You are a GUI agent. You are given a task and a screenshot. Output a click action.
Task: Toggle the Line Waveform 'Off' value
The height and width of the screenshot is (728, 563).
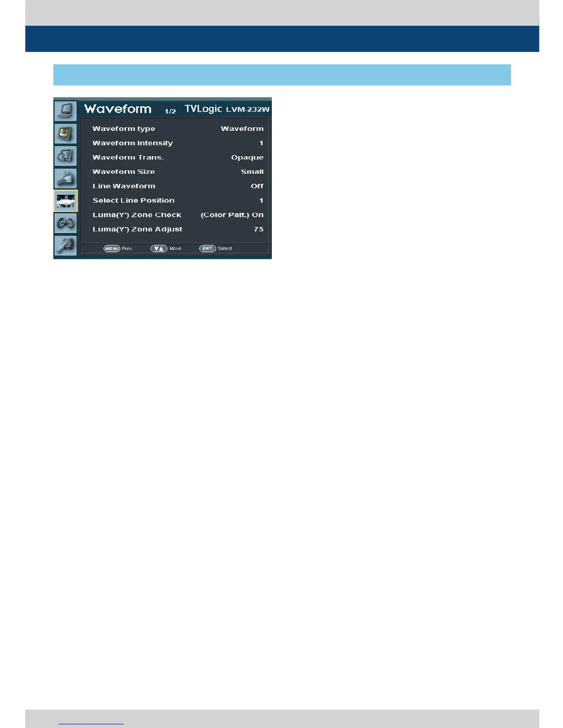pos(257,186)
